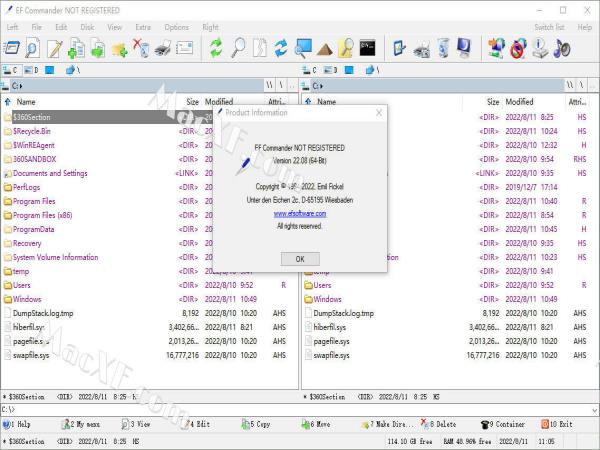The width and height of the screenshot is (600, 450).
Task: Click the copy files green-plus toolbar icon
Action: (x=76, y=49)
